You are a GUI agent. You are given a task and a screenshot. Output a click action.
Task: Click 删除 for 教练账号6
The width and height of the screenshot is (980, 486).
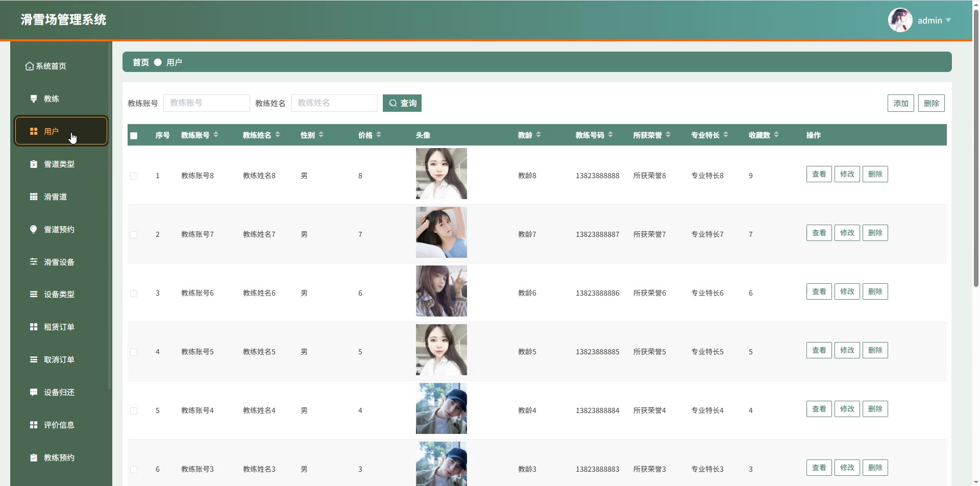[x=875, y=291]
